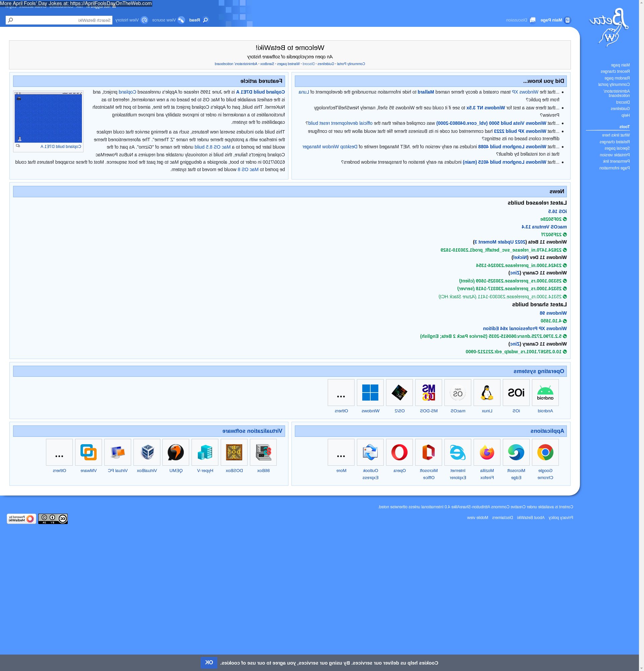Open the DOSBox icon

coord(234,452)
